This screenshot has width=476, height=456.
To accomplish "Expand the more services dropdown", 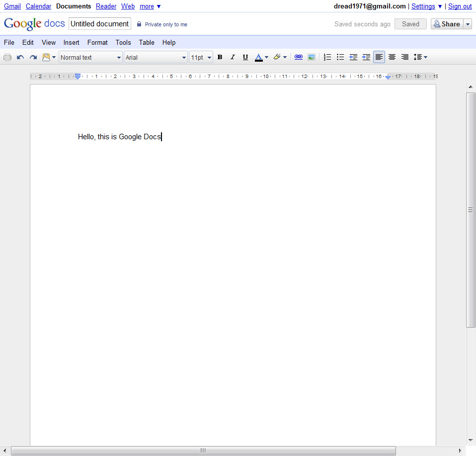I will pos(150,6).
